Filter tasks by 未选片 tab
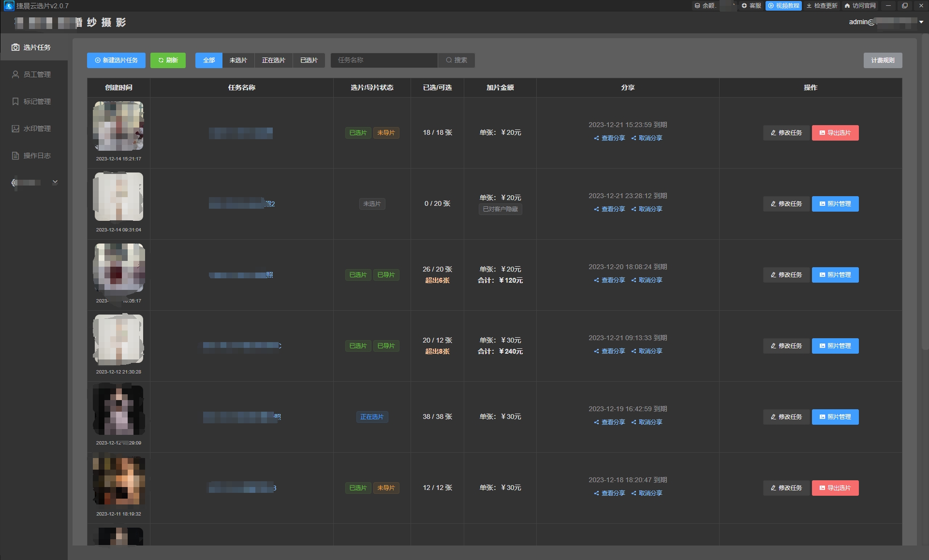This screenshot has width=929, height=560. (x=238, y=60)
